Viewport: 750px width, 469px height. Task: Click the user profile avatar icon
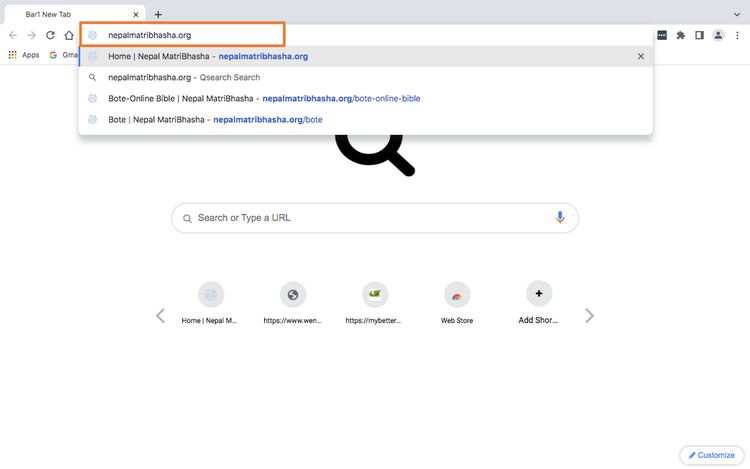[718, 35]
